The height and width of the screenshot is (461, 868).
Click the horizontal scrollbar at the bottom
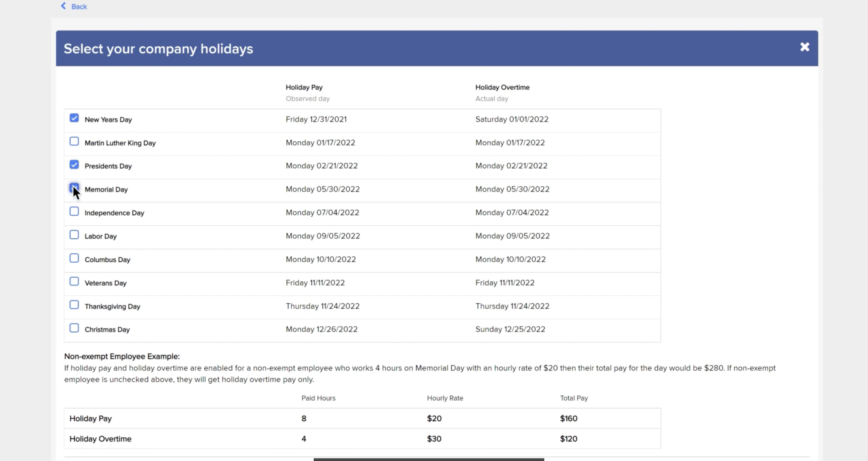[x=428, y=459]
